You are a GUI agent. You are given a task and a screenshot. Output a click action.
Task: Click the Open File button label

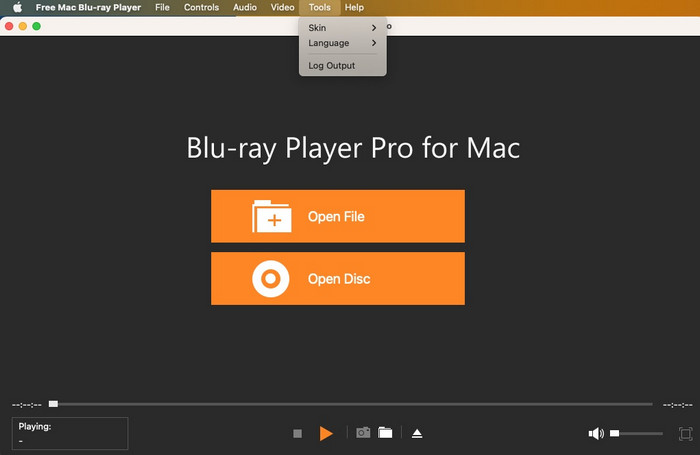(x=336, y=216)
